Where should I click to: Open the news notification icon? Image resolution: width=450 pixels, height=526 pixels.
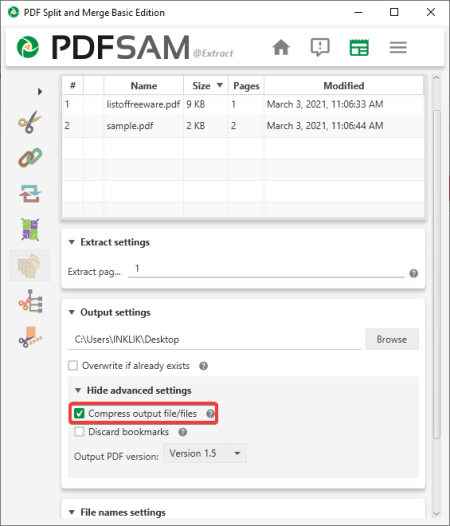pos(320,47)
